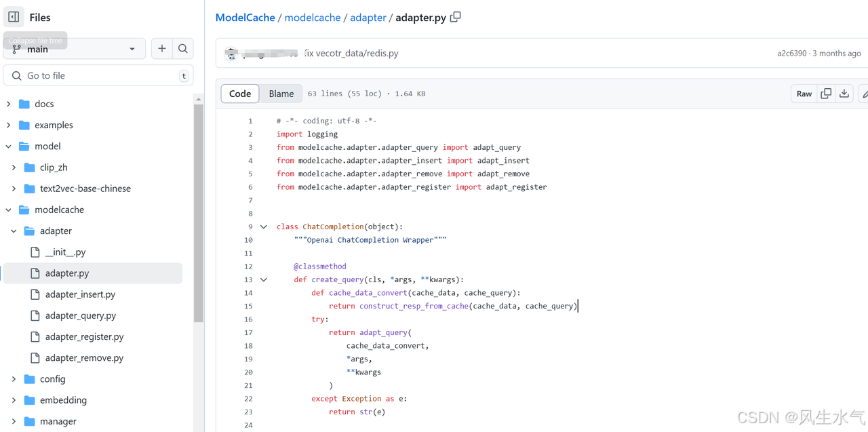This screenshot has width=868, height=432.
Task: Collapse class ChatCompletion code block
Action: pyautogui.click(x=264, y=227)
